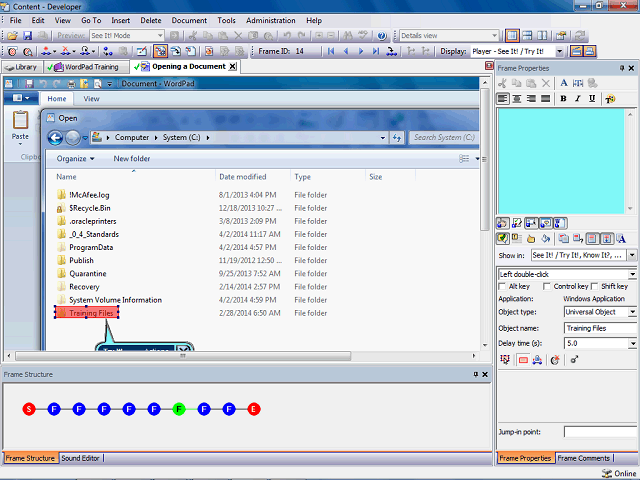Expand the Organize menu in Open dialog
The width and height of the screenshot is (640, 480).
(76, 159)
